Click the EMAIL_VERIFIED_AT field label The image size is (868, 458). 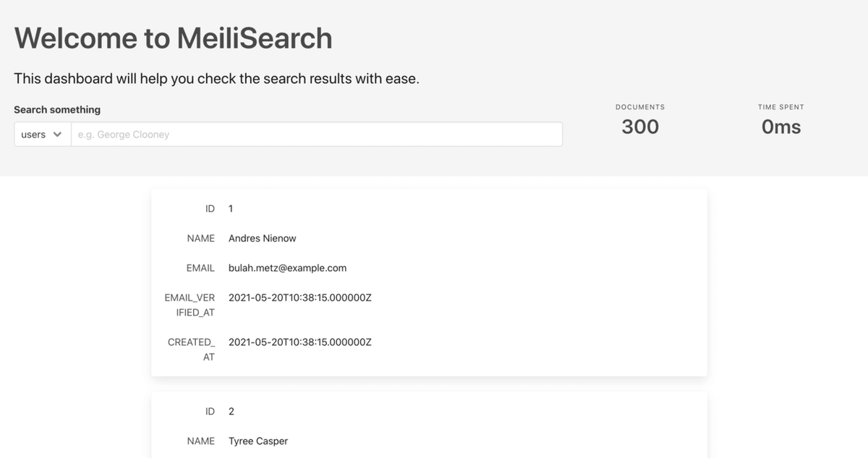[190, 305]
